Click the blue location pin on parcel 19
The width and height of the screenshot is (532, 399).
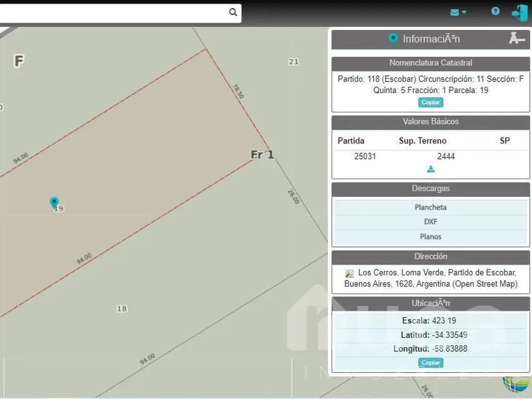click(x=54, y=202)
